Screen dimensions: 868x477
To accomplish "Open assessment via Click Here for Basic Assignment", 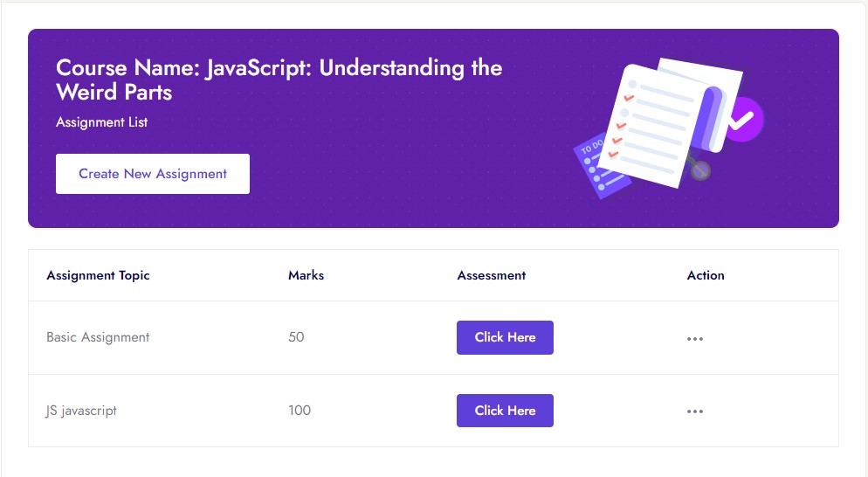I will [x=505, y=337].
